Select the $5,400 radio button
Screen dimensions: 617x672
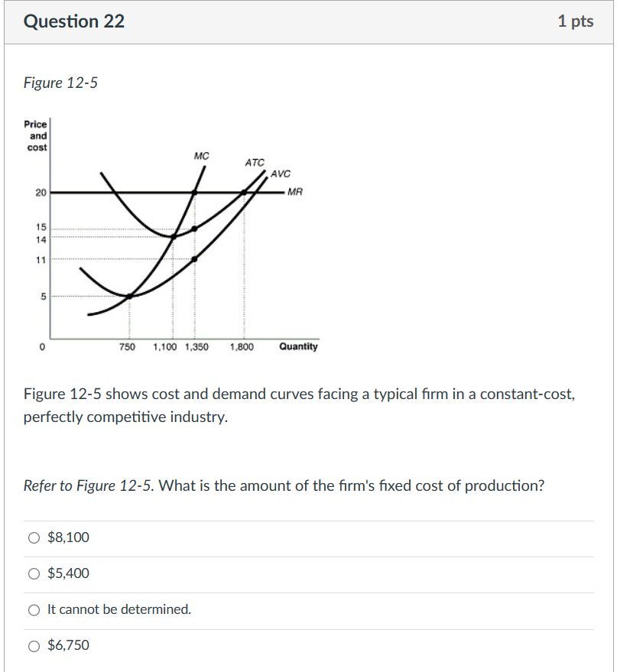click(34, 573)
